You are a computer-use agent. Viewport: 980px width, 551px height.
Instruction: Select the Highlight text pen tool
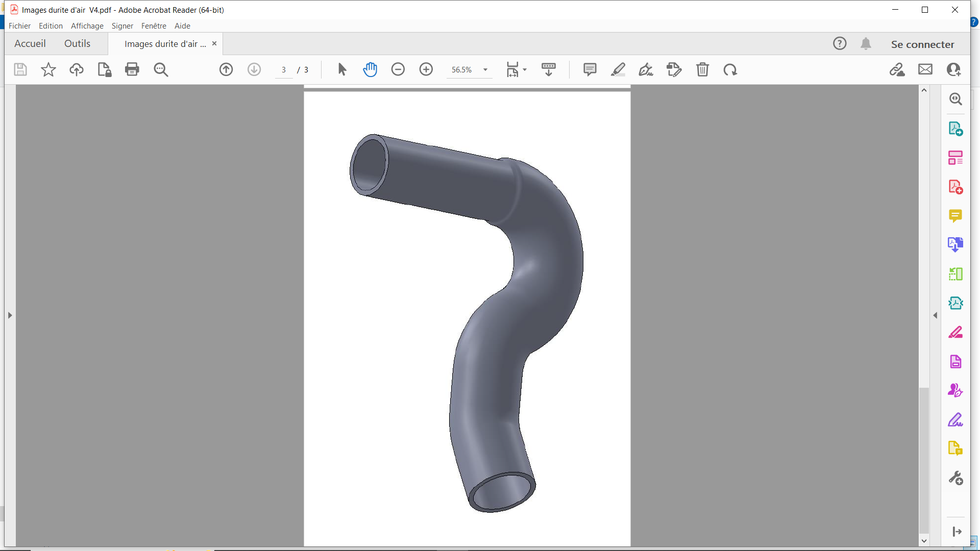pos(618,69)
